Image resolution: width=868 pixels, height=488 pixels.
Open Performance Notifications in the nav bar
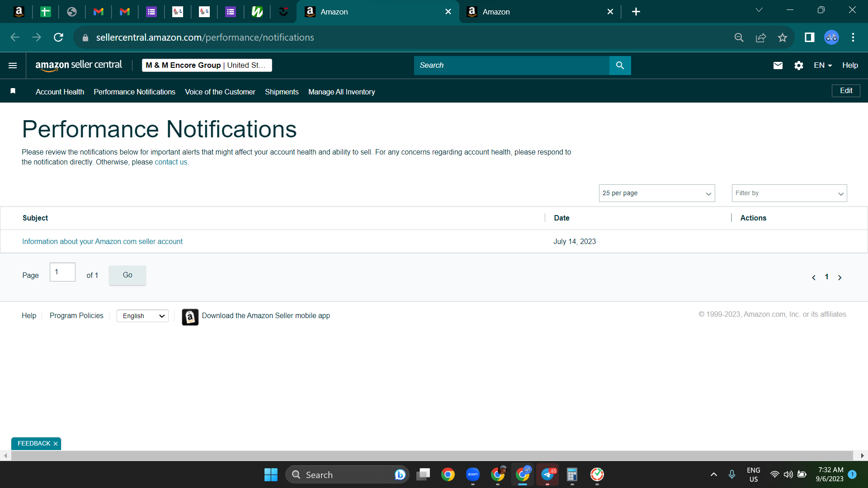(134, 92)
